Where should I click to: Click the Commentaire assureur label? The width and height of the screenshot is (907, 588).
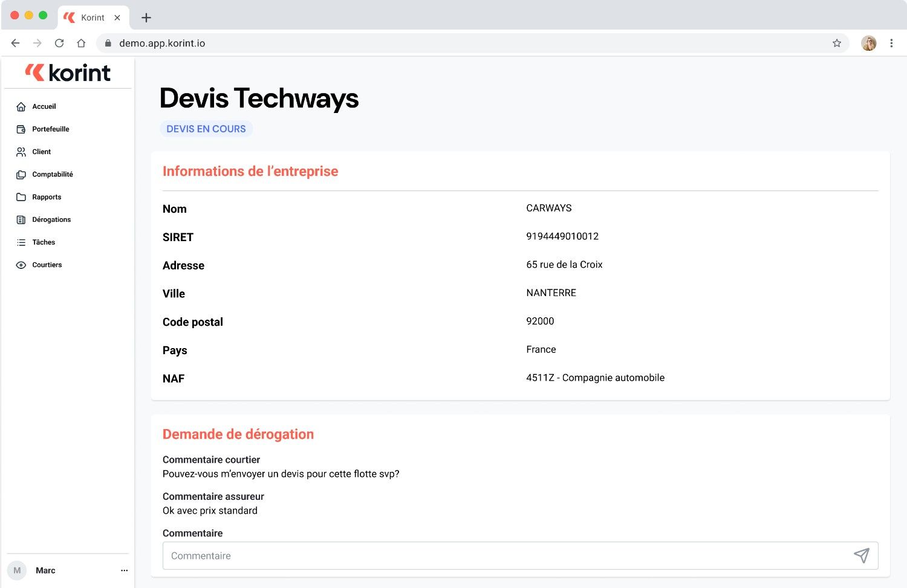click(x=213, y=497)
